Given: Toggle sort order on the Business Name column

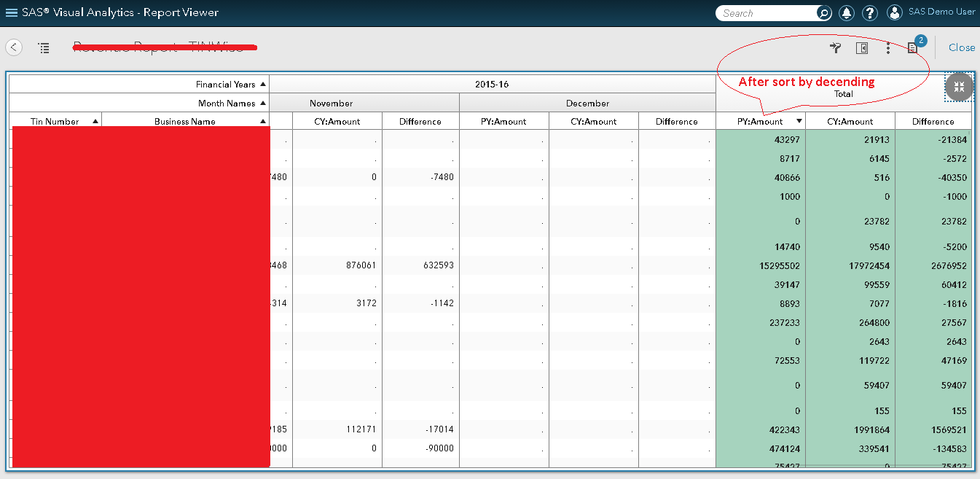Looking at the screenshot, I should pos(263,121).
